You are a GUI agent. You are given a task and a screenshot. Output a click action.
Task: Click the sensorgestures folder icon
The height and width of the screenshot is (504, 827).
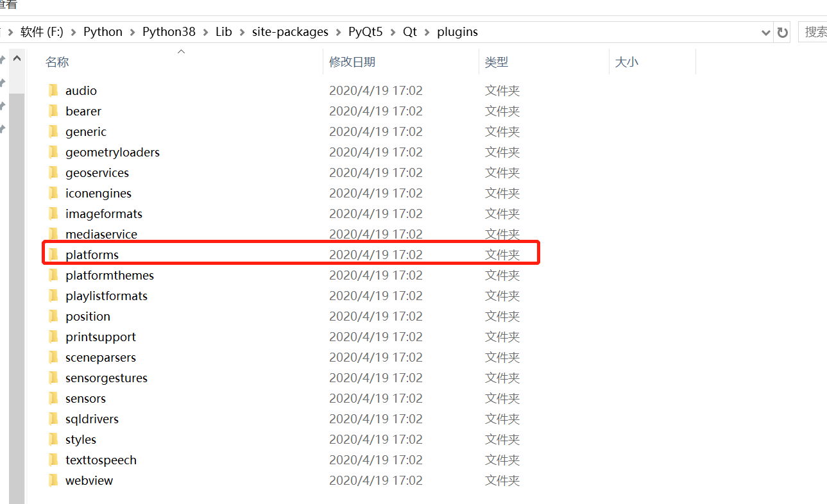coord(53,378)
